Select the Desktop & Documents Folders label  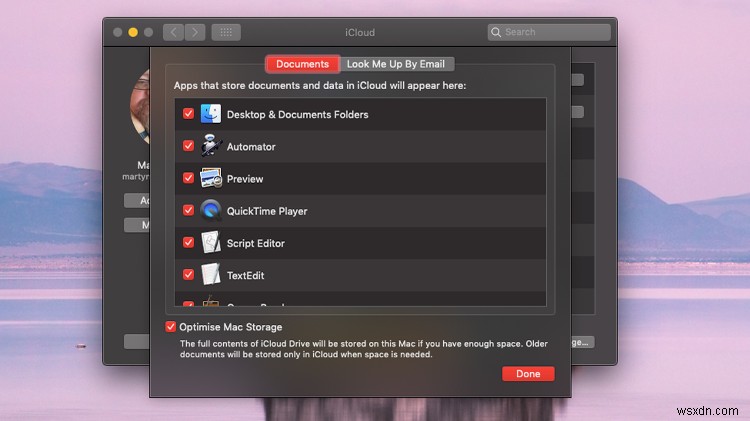point(298,114)
